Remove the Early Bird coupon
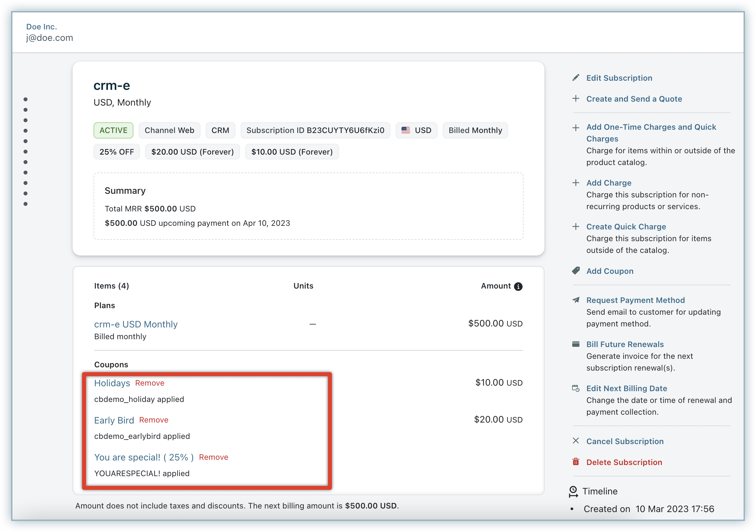Image resolution: width=756 pixels, height=532 pixels. pos(153,420)
